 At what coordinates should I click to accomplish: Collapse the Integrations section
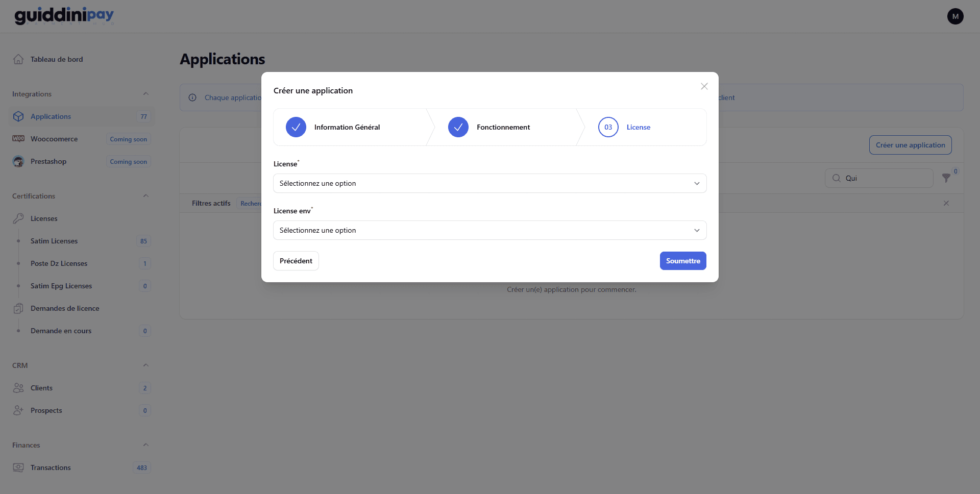145,93
